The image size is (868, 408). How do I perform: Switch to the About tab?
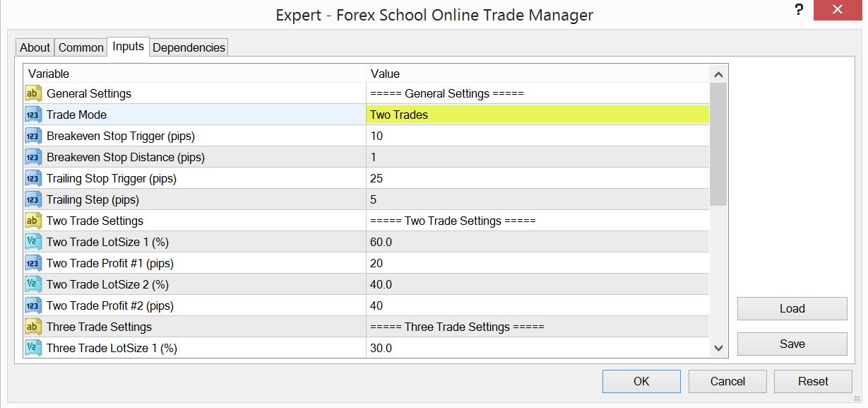pos(35,47)
